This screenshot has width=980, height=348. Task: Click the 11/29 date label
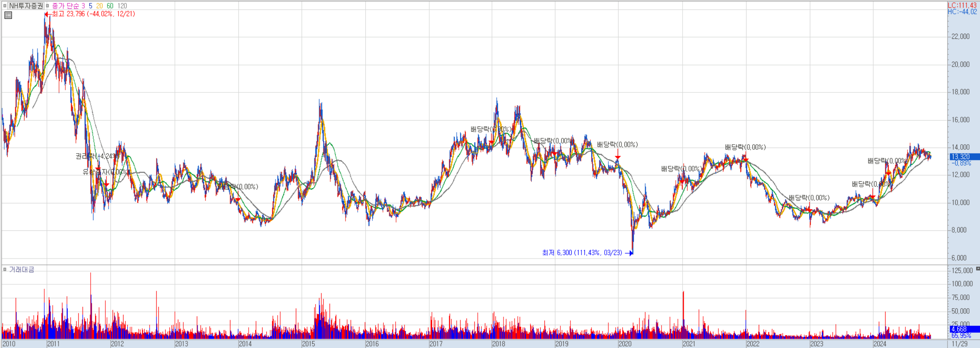[x=960, y=344]
